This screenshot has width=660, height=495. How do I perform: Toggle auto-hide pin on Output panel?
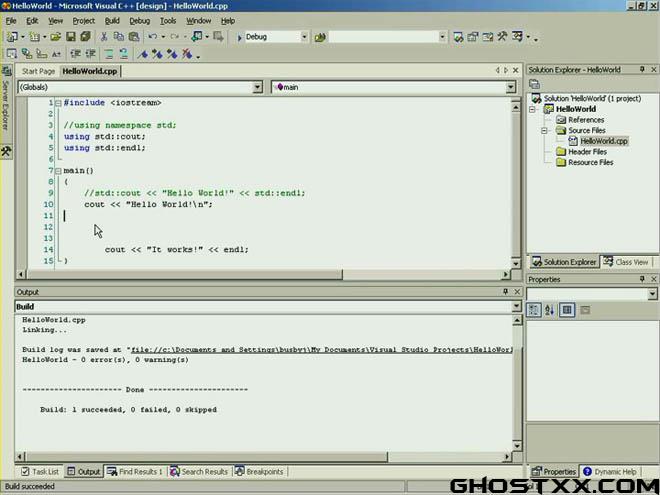point(506,292)
